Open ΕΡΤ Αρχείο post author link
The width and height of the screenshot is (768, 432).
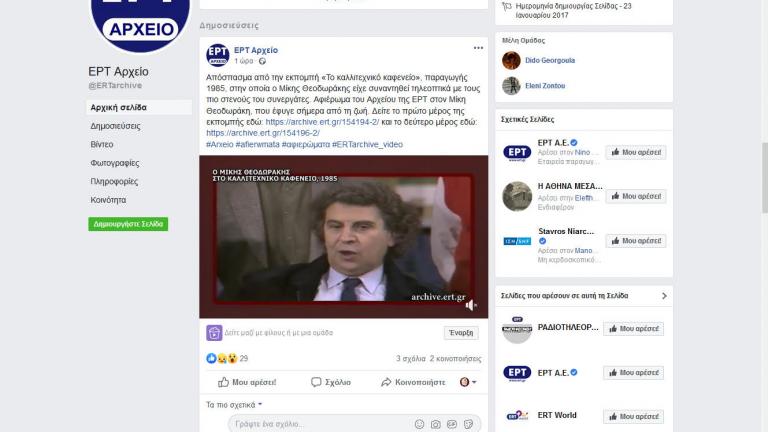256,50
